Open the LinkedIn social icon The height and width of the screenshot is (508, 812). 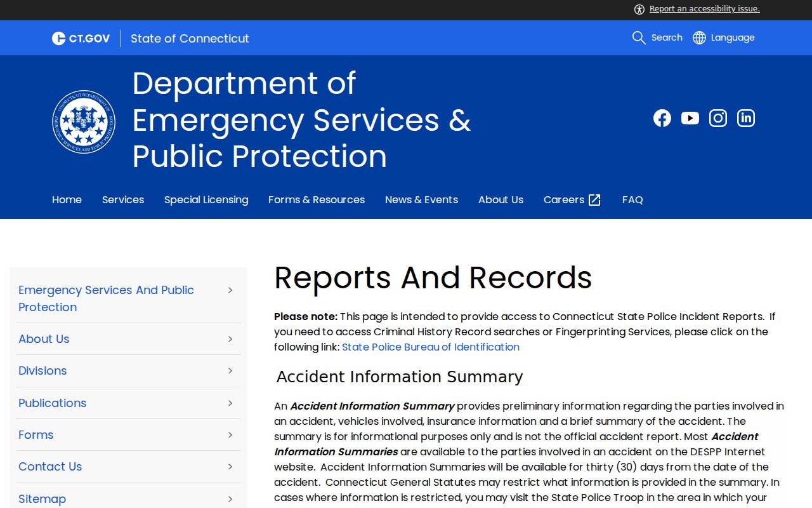746,118
